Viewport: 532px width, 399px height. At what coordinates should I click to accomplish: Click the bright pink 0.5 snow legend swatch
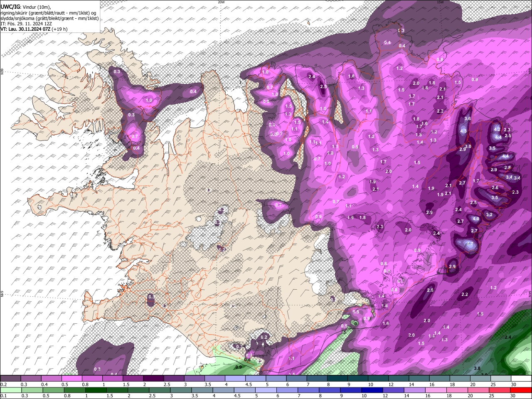pos(71,379)
